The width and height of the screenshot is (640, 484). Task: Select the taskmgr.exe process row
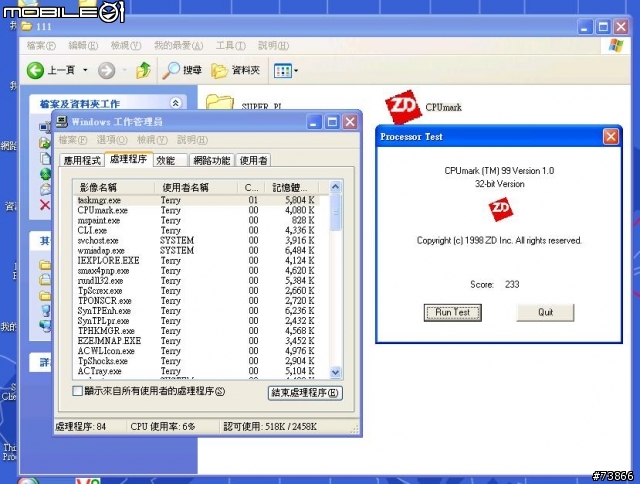(x=196, y=200)
